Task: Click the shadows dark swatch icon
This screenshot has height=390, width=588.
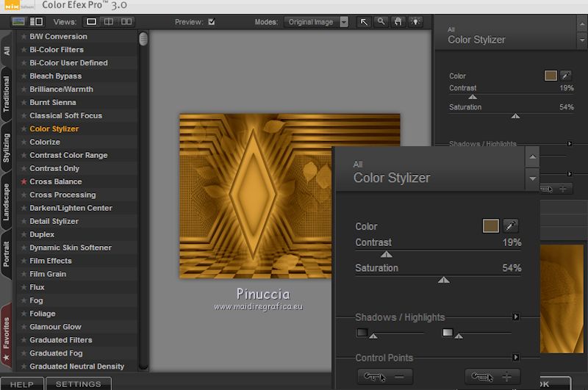Action: [362, 332]
